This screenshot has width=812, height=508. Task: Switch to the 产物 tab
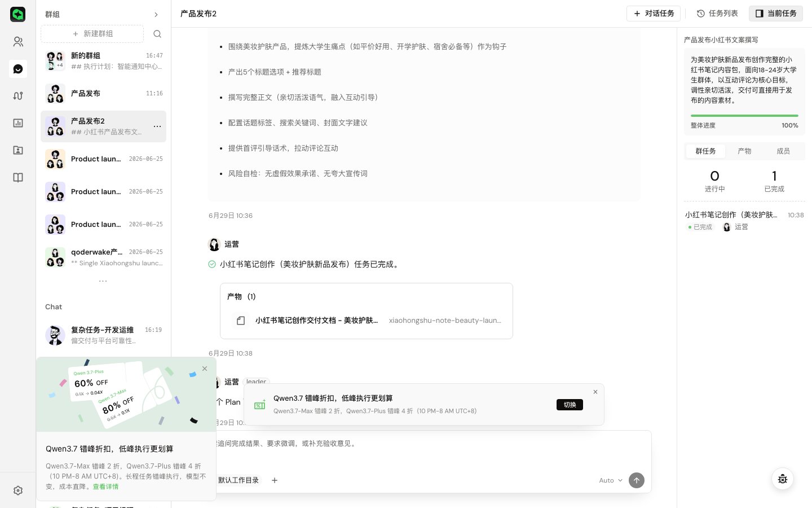744,151
